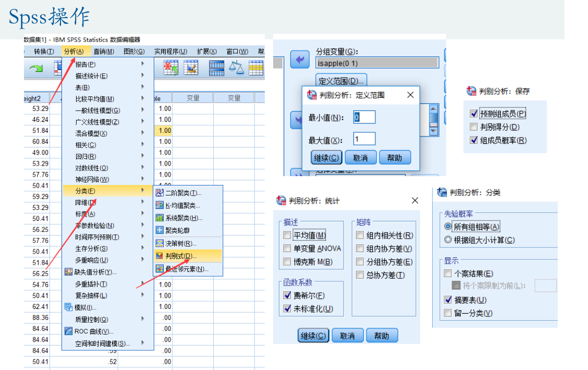
Task: Click 帮助 in the Statistics dialog
Action: [x=382, y=335]
